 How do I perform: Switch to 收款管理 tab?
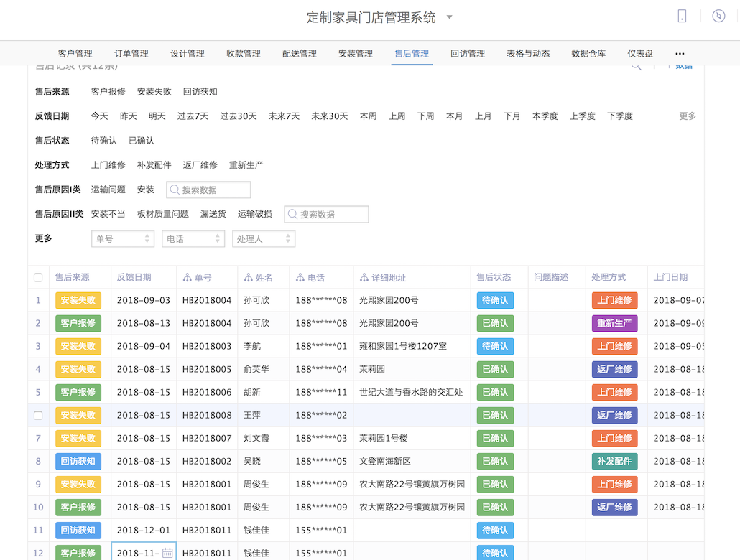[x=244, y=54]
